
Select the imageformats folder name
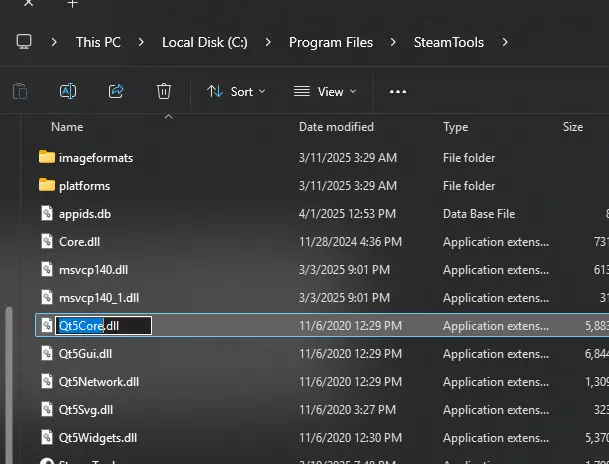[x=96, y=158]
